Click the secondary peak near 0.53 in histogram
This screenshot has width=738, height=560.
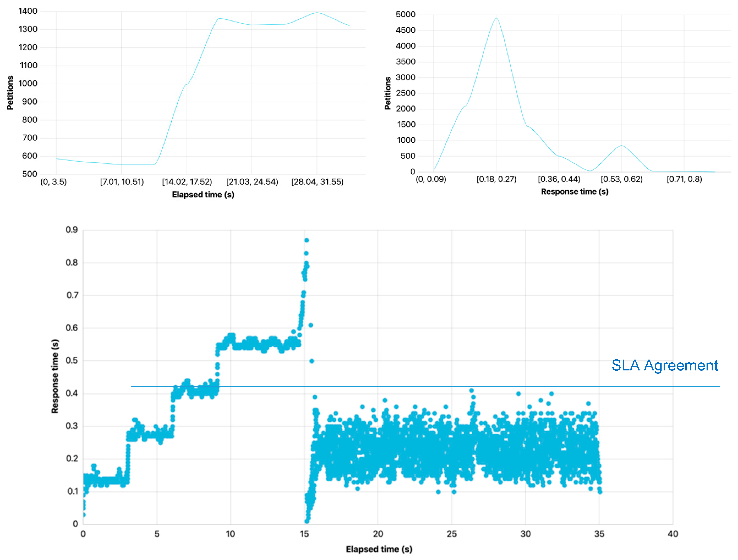coord(621,145)
